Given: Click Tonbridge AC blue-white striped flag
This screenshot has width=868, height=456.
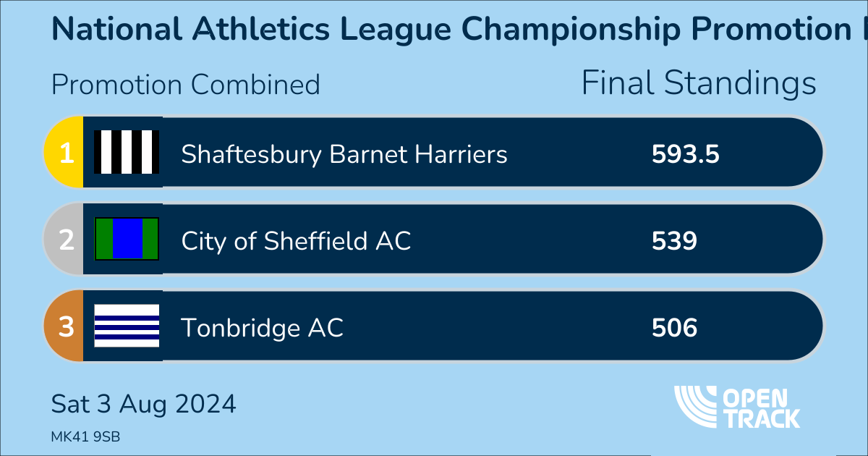Looking at the screenshot, I should coord(127,326).
